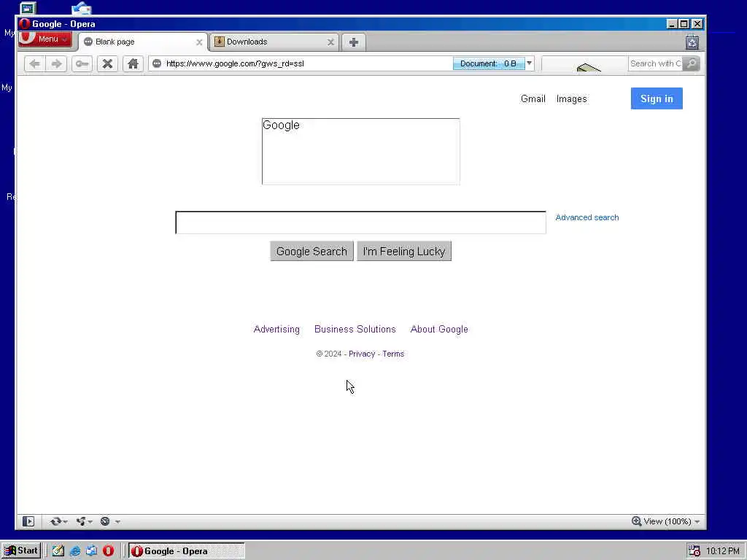Maximize the Opera window
The image size is (747, 560).
pyautogui.click(x=684, y=24)
